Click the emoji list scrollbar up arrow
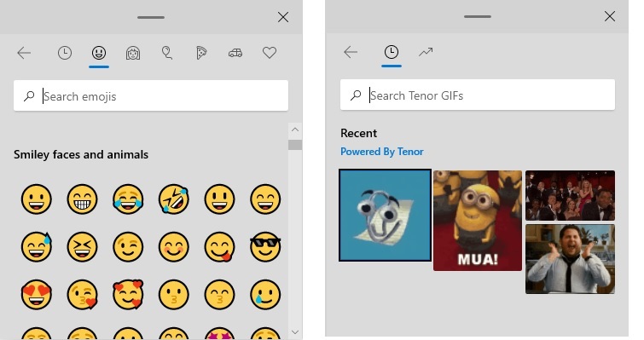Screen dimensions: 644x340 295,130
